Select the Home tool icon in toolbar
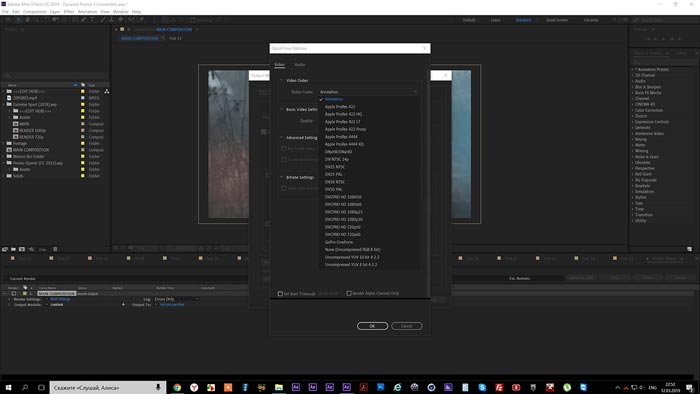Viewport: 700px width, 394px height. 8,20
